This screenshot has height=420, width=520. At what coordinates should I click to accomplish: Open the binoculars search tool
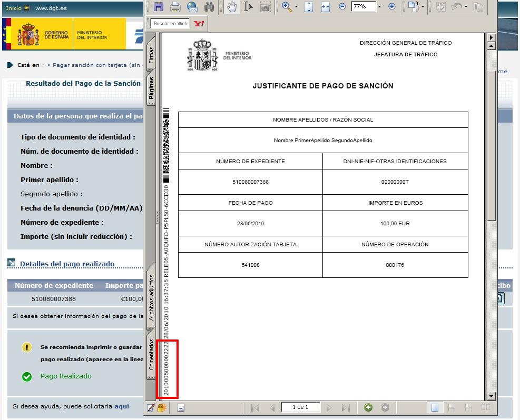pyautogui.click(x=209, y=6)
